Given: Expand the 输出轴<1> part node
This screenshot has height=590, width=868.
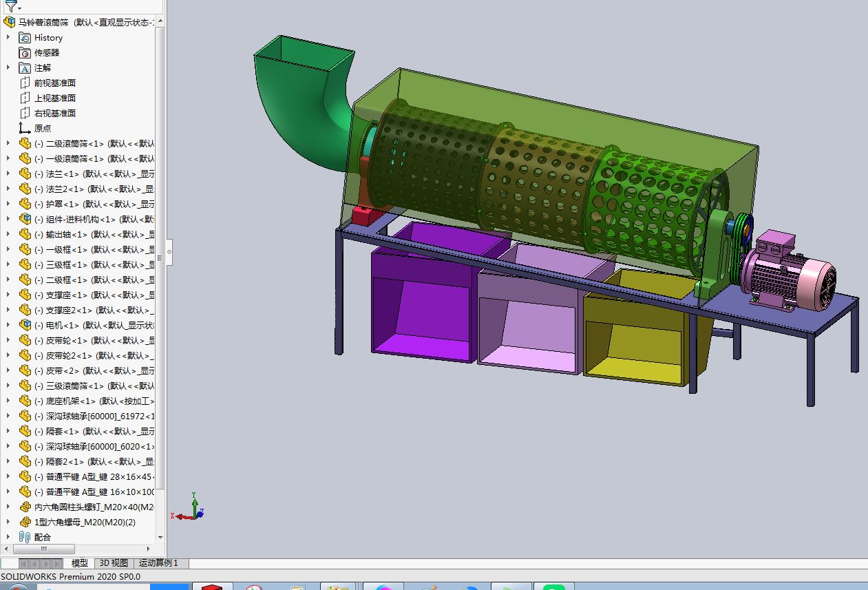Looking at the screenshot, I should coord(8,234).
